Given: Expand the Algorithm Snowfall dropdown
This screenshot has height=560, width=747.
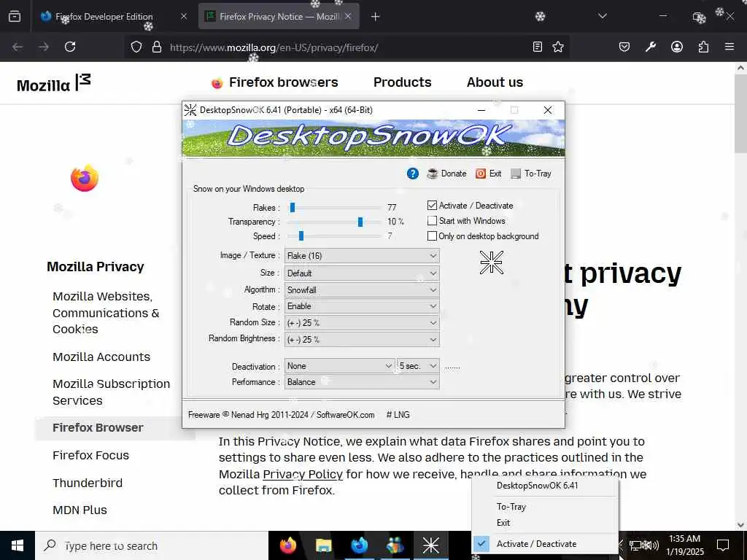Looking at the screenshot, I should [x=362, y=289].
